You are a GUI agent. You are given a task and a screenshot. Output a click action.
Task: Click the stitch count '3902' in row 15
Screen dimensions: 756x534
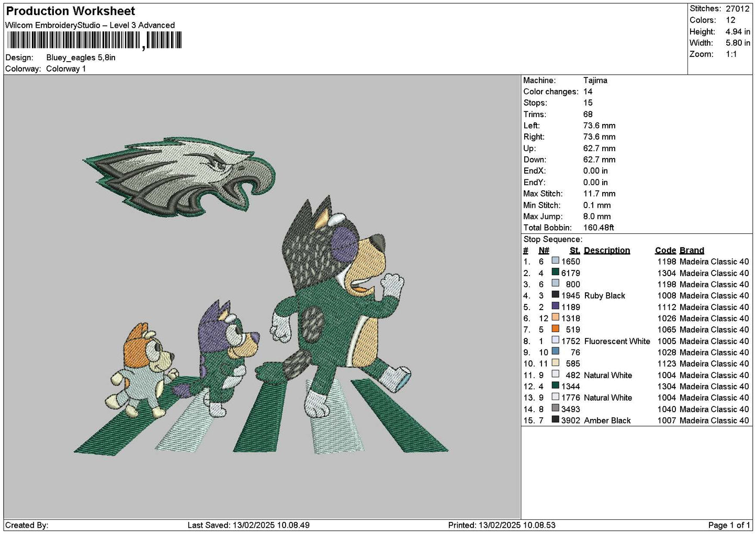click(x=571, y=421)
